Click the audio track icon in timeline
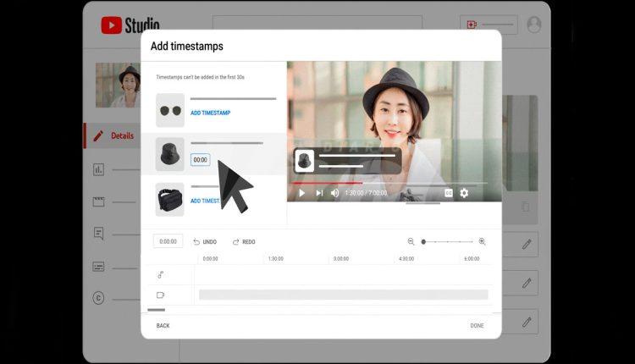 pos(161,274)
